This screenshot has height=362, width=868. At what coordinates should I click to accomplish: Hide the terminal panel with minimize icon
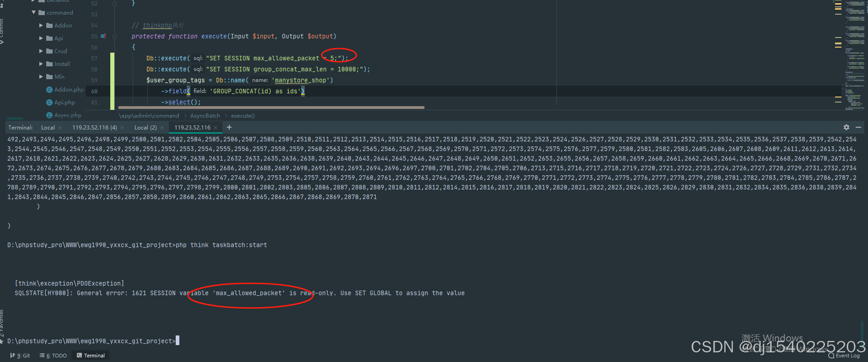point(858,127)
